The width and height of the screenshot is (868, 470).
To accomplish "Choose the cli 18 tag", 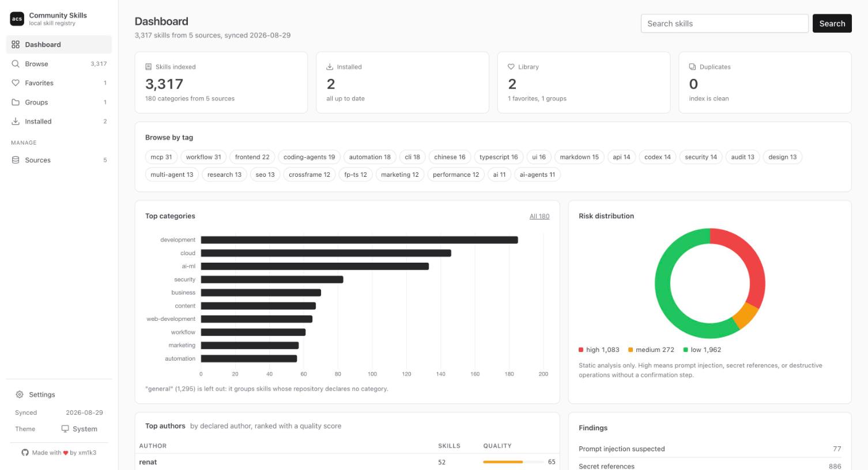I will [x=412, y=157].
